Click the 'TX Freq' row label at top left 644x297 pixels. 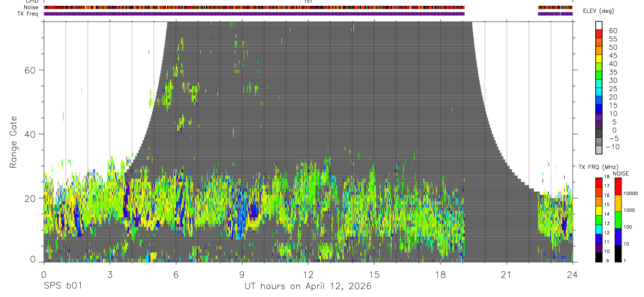(x=28, y=14)
